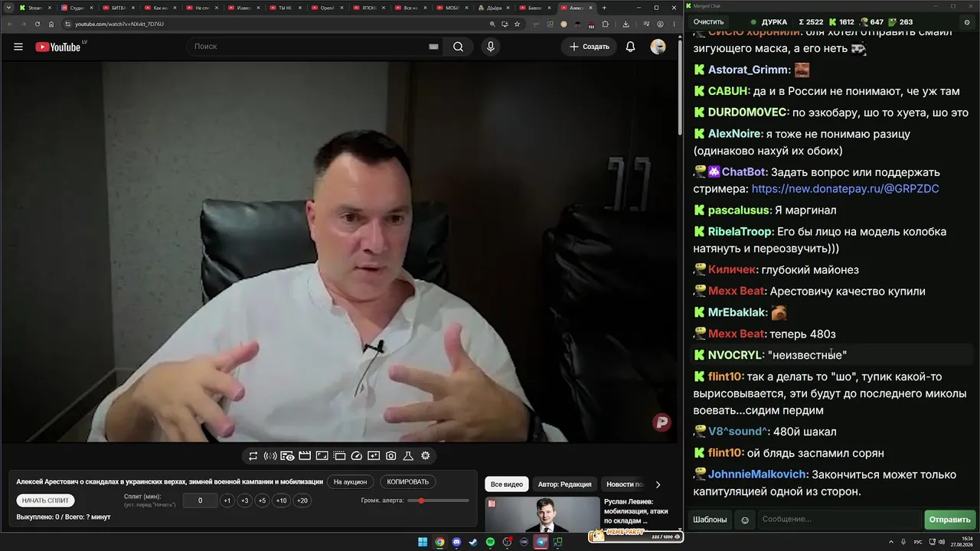Expand the Chrome tab search dropdown

[8, 8]
